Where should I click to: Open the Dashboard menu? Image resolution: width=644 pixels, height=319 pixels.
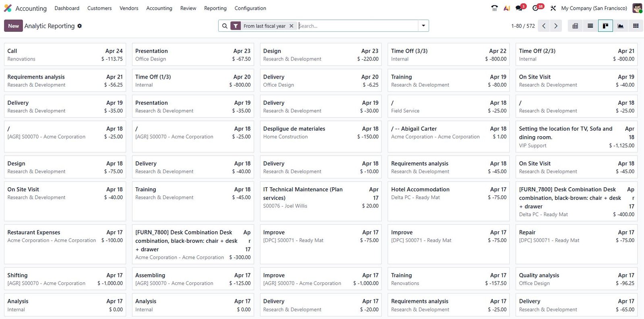(67, 8)
